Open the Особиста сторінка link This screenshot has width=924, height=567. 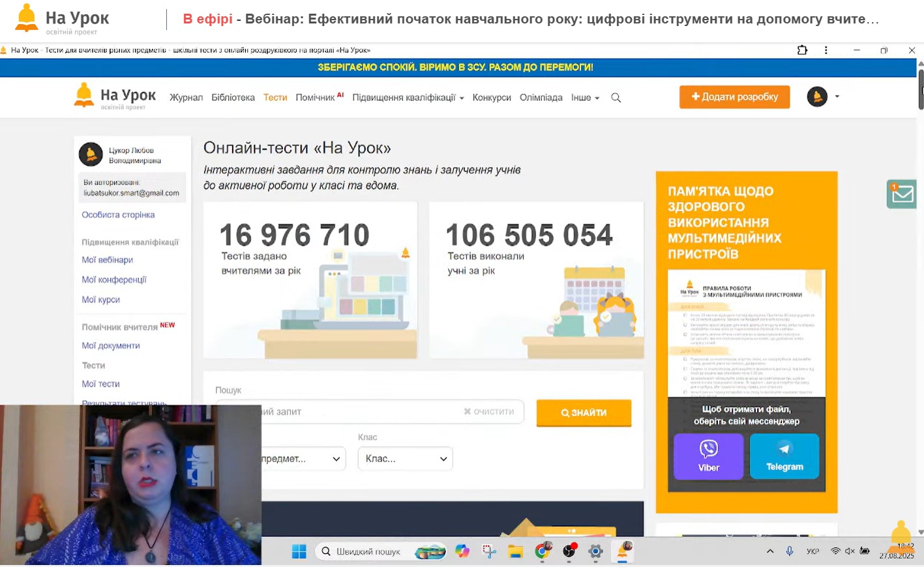coord(118,215)
